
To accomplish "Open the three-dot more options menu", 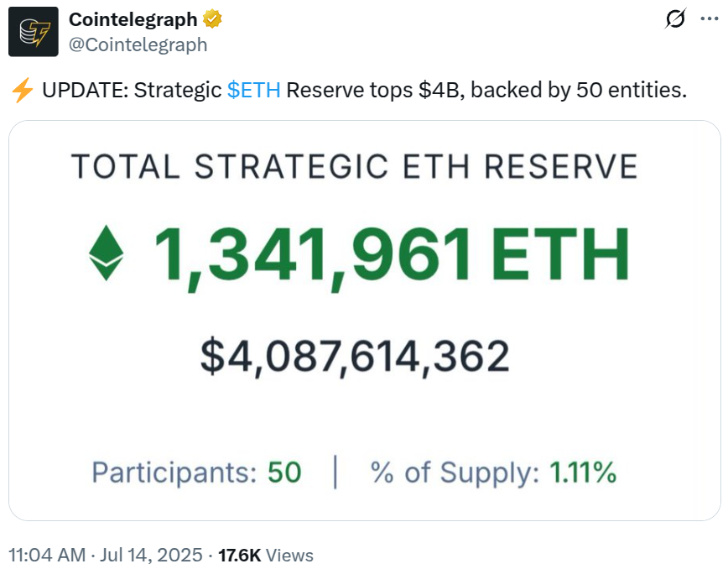I will (x=709, y=19).
